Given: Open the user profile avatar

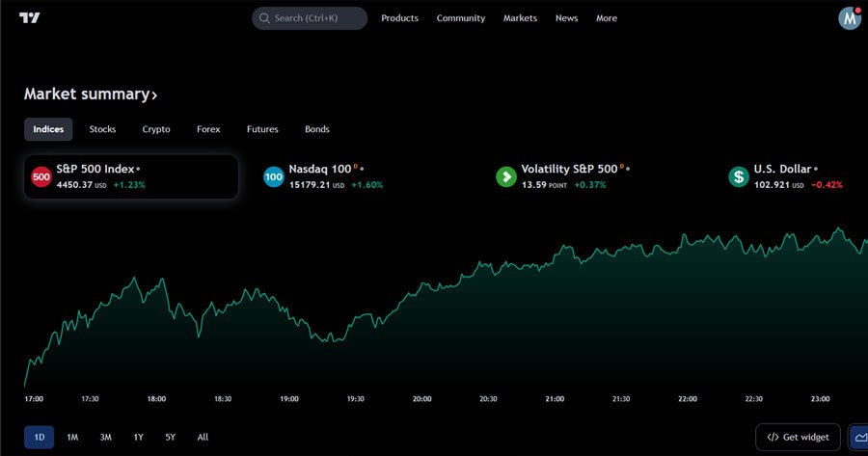Looking at the screenshot, I should [x=850, y=18].
